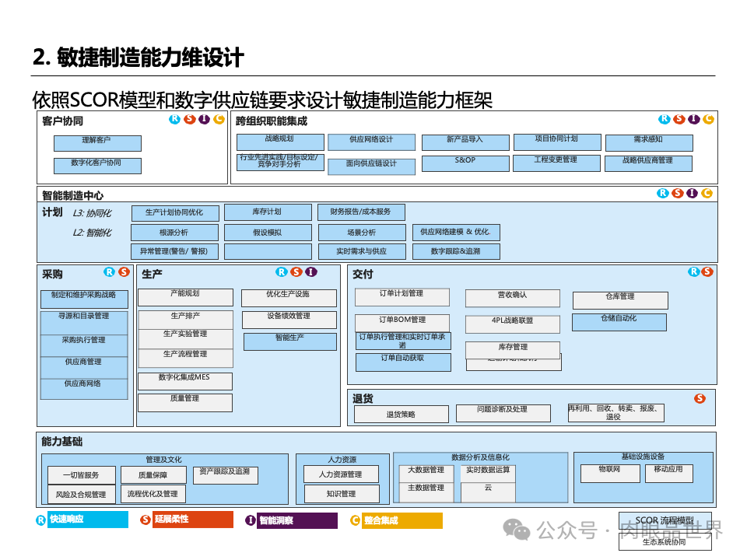The height and width of the screenshot is (560, 747).
Task: Click the 生产计划协同优化 box
Action: pyautogui.click(x=175, y=213)
